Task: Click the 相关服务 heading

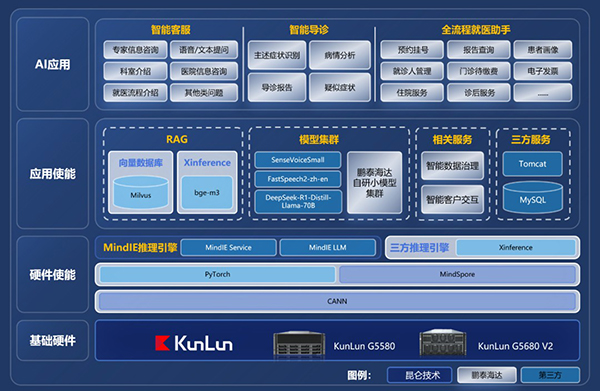Action: (x=452, y=140)
